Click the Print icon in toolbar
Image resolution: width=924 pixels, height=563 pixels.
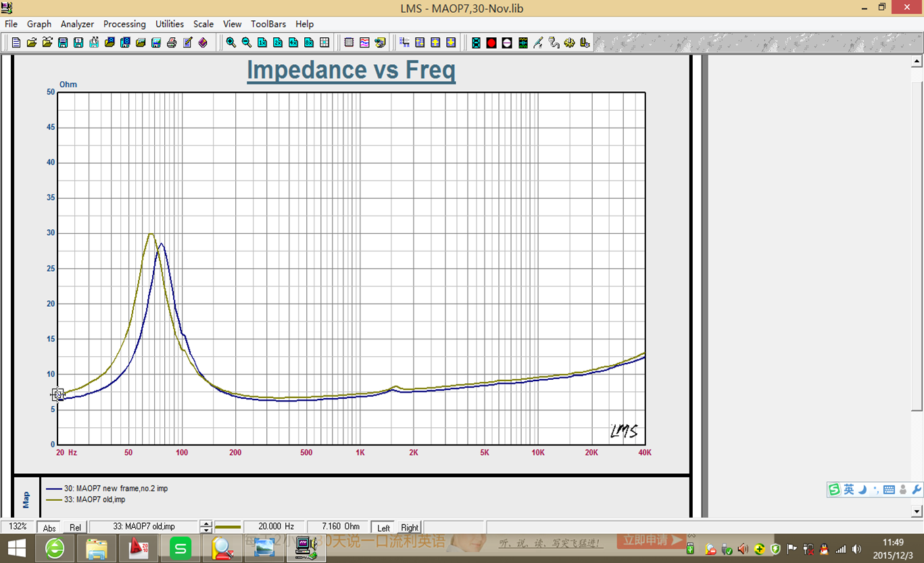click(172, 43)
